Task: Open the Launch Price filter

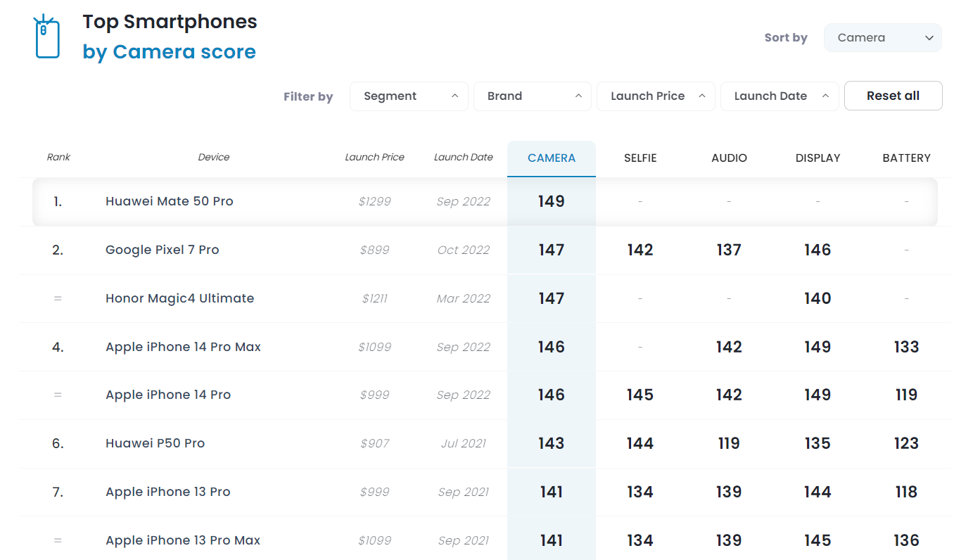Action: click(x=655, y=96)
